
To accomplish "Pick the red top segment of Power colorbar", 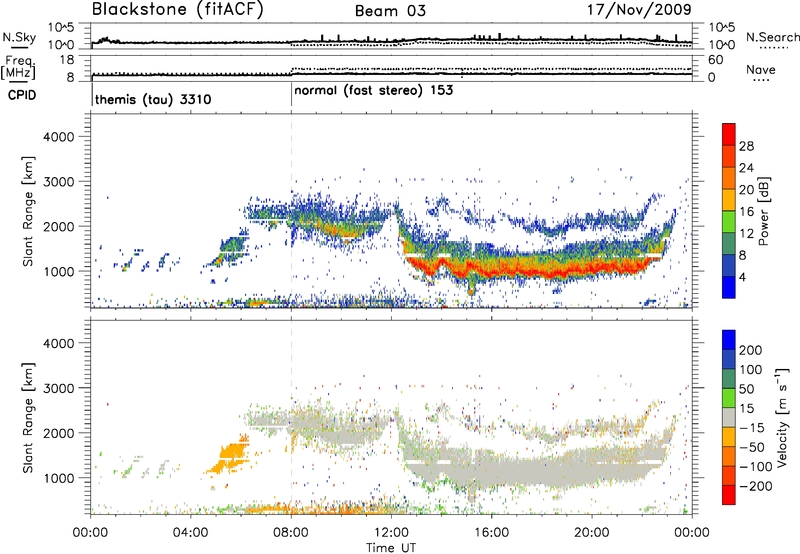I will click(729, 134).
